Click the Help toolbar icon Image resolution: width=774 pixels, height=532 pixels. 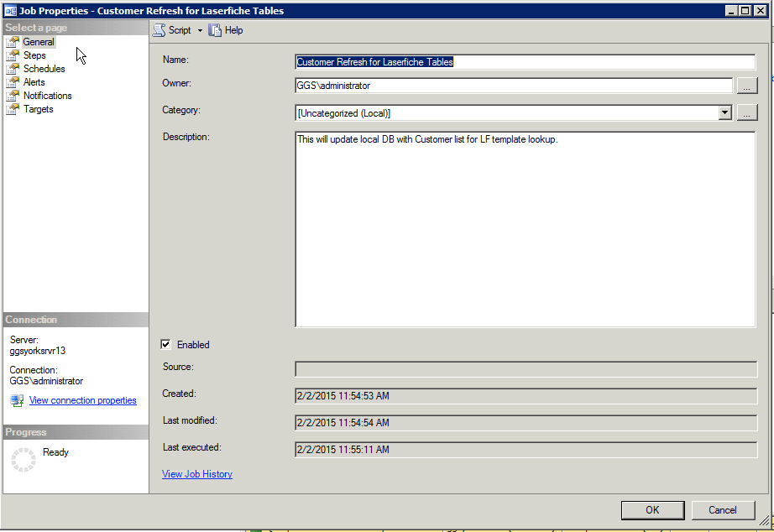[x=215, y=30]
